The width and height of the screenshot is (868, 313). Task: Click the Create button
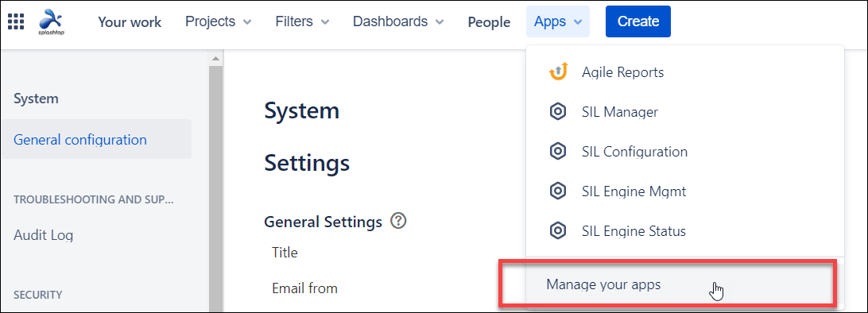pyautogui.click(x=638, y=21)
